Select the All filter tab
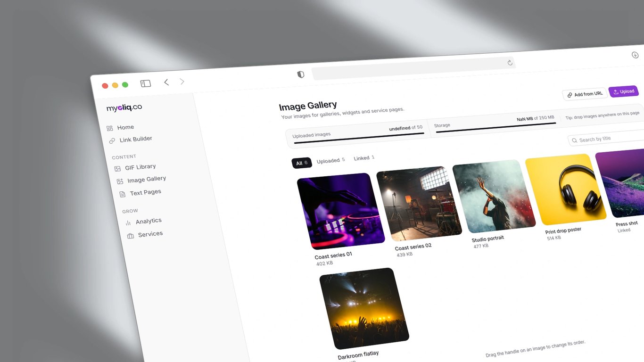The height and width of the screenshot is (362, 644). [302, 163]
